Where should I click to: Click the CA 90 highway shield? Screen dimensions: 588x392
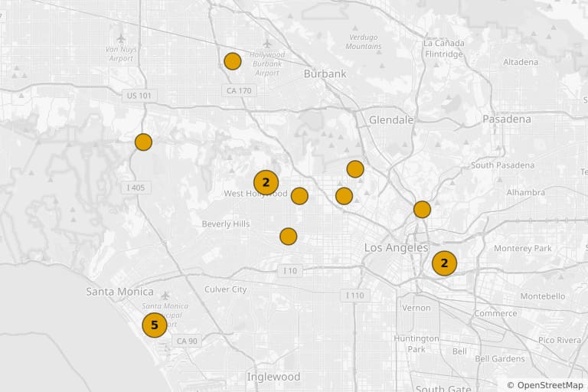pyautogui.click(x=187, y=341)
